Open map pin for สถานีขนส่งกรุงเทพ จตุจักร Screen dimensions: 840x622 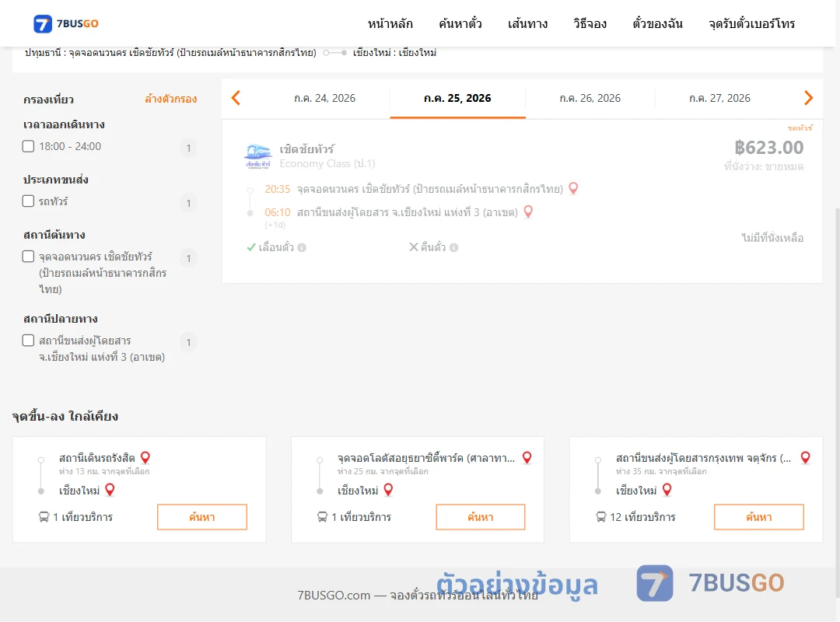pos(805,457)
